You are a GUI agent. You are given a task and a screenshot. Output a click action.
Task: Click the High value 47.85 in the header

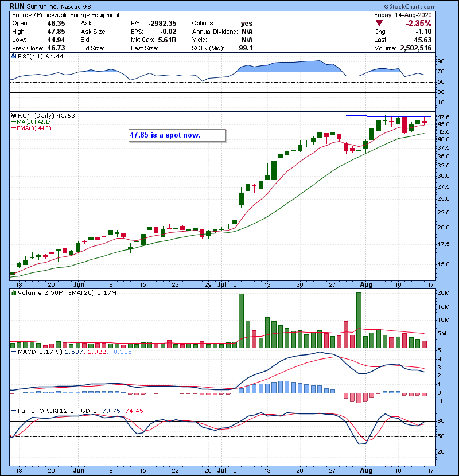[56, 32]
